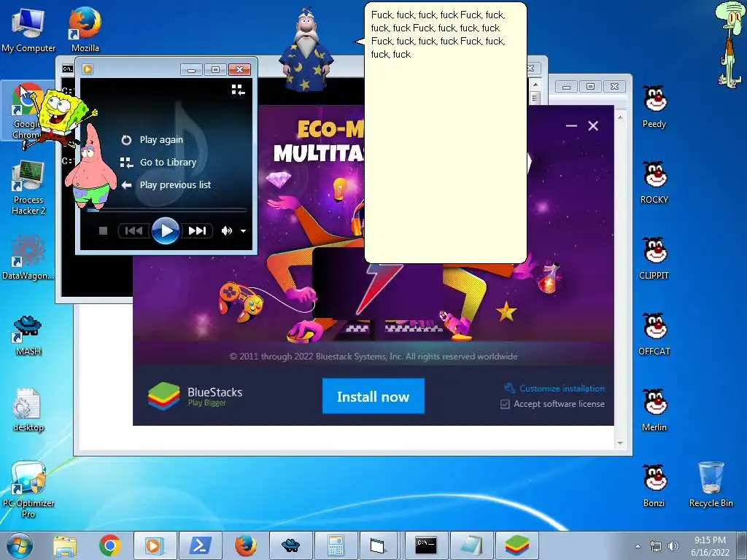Open Customize installation link
747x560 pixels.
click(x=554, y=389)
